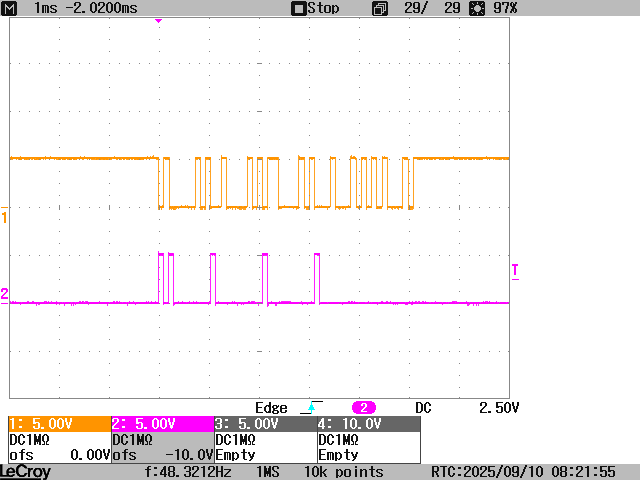Image resolution: width=640 pixels, height=480 pixels.
Task: Click channel 2 offset -10.0V value
Action: (189, 455)
